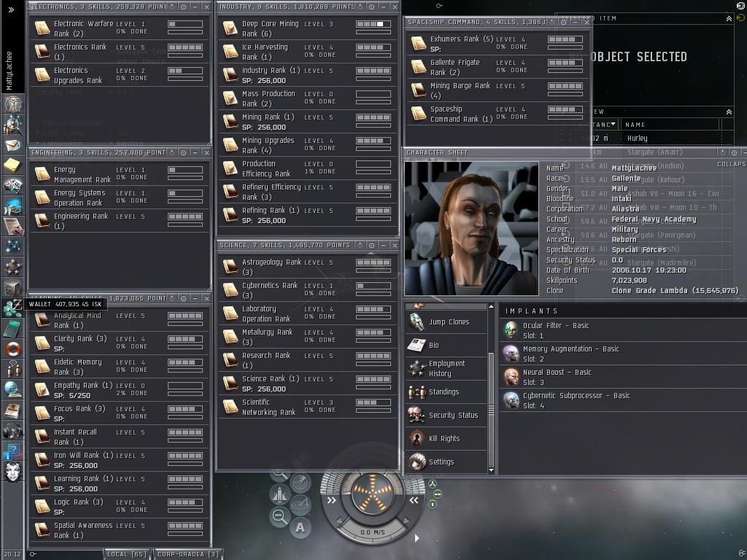This screenshot has height=560, width=747.
Task: Toggle the HUD tactical overlay button
Action: [301, 504]
